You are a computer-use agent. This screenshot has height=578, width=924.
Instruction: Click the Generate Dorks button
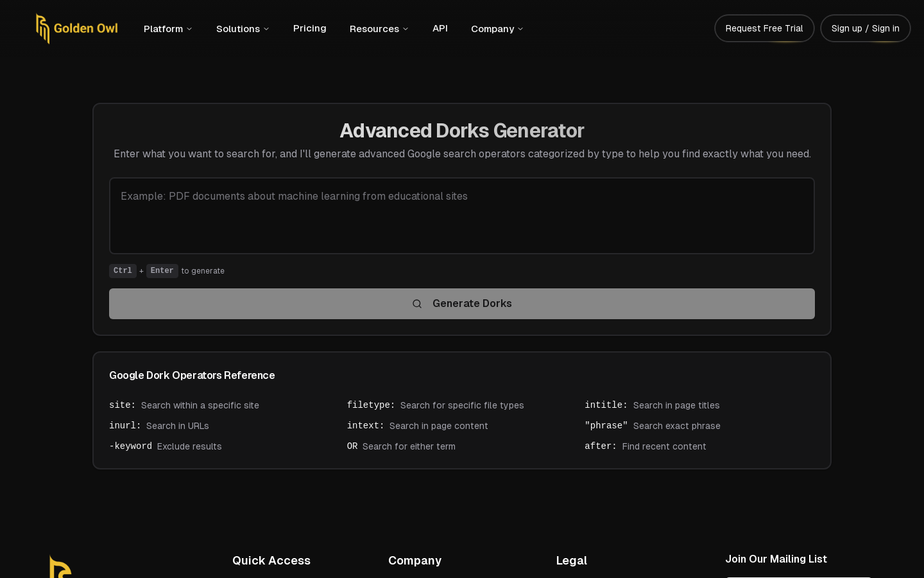pyautogui.click(x=462, y=304)
